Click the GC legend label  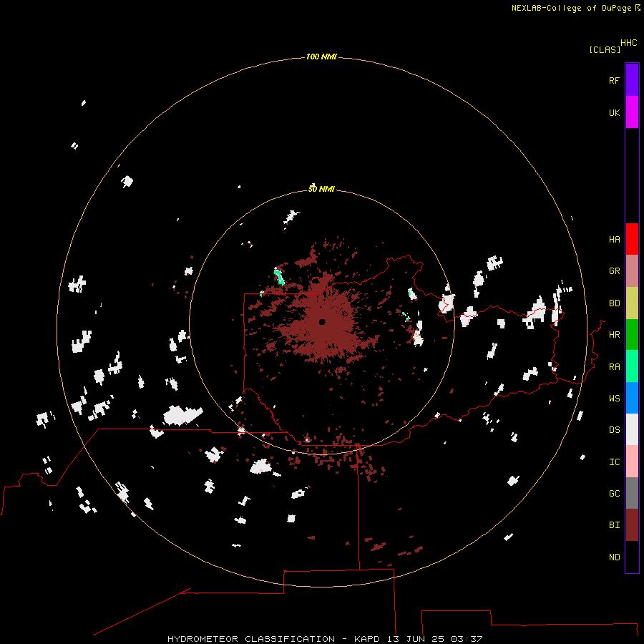tap(614, 494)
